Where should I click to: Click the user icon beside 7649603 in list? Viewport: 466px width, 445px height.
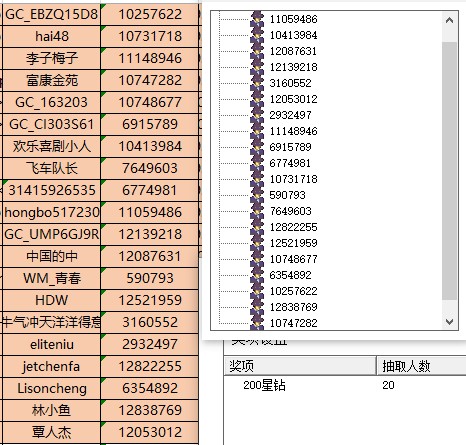pos(257,211)
